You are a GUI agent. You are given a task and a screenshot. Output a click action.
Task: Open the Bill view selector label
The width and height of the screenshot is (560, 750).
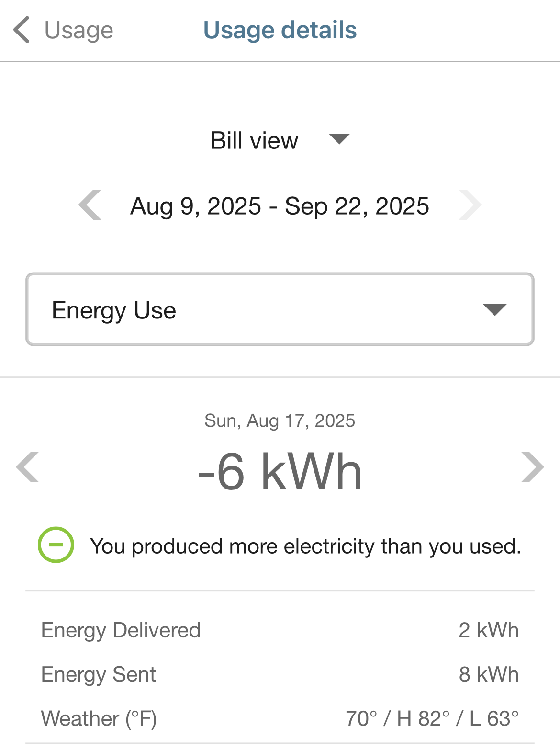pyautogui.click(x=254, y=141)
